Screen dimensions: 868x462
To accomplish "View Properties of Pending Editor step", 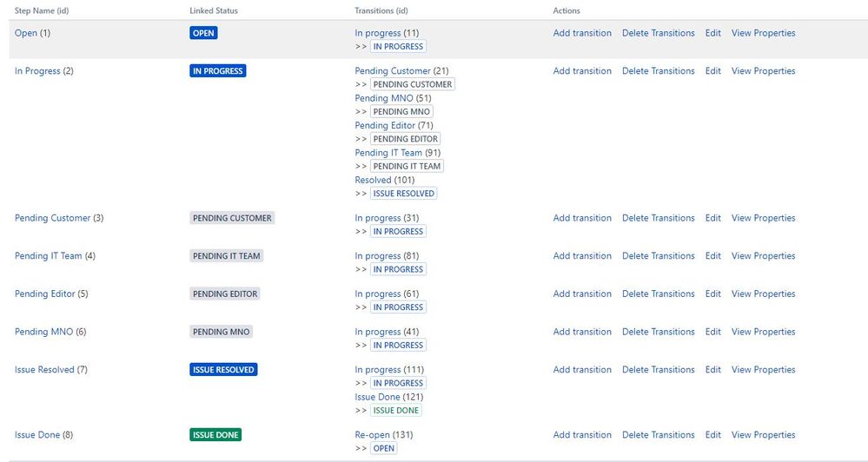I will [x=764, y=294].
